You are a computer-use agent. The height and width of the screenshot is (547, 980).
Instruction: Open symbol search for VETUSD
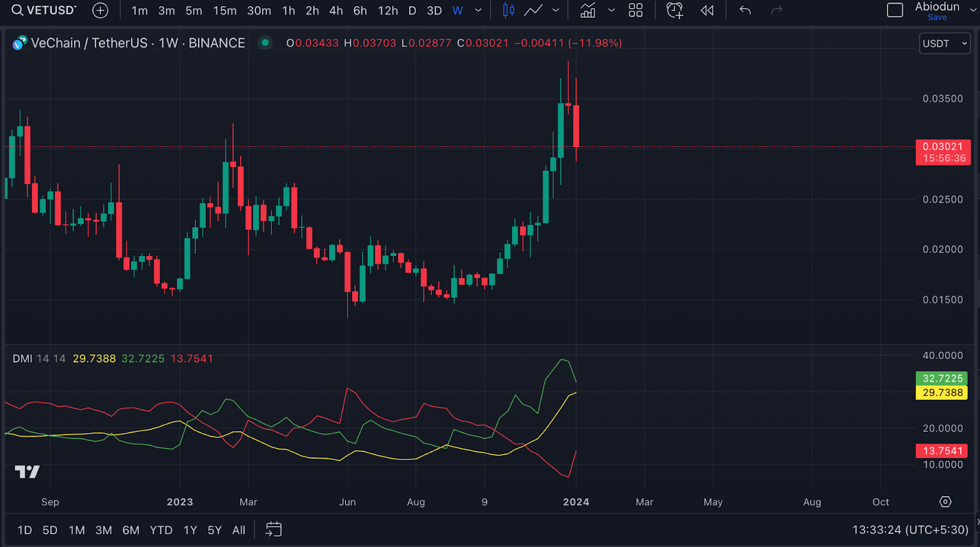[44, 10]
